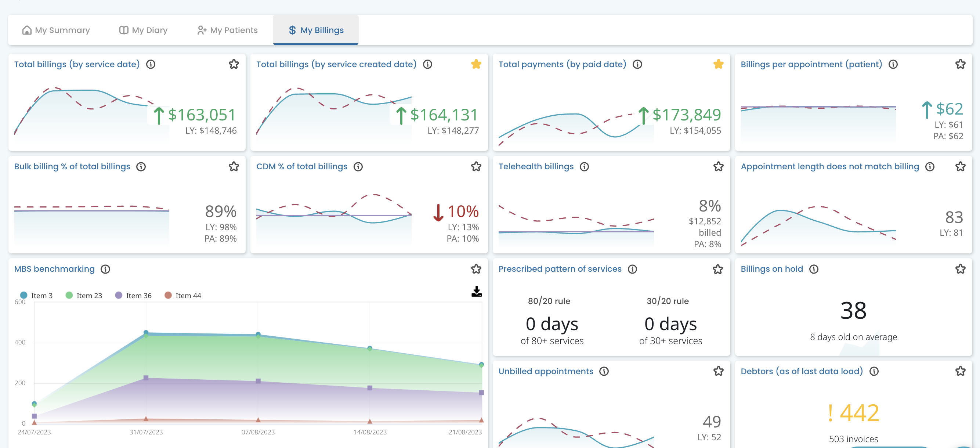980x448 pixels.
Task: Open info for Bulk billing % of total billings
Action: (141, 166)
